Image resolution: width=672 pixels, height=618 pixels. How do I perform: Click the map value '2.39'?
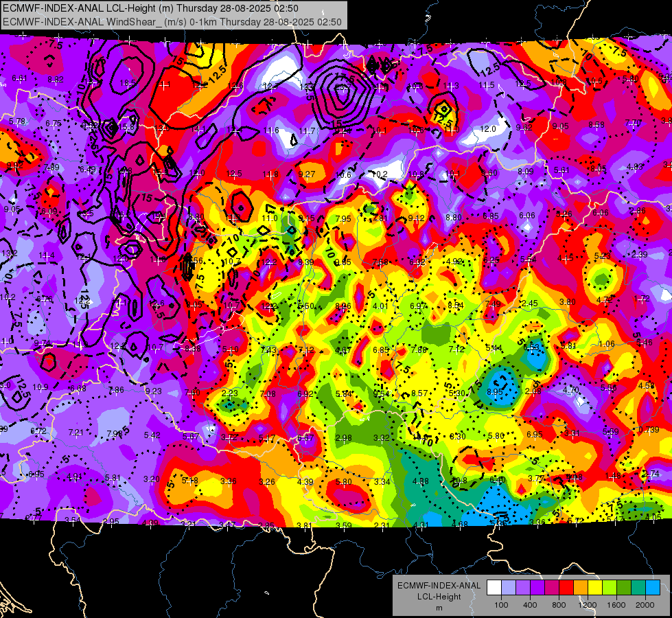pyautogui.click(x=640, y=254)
